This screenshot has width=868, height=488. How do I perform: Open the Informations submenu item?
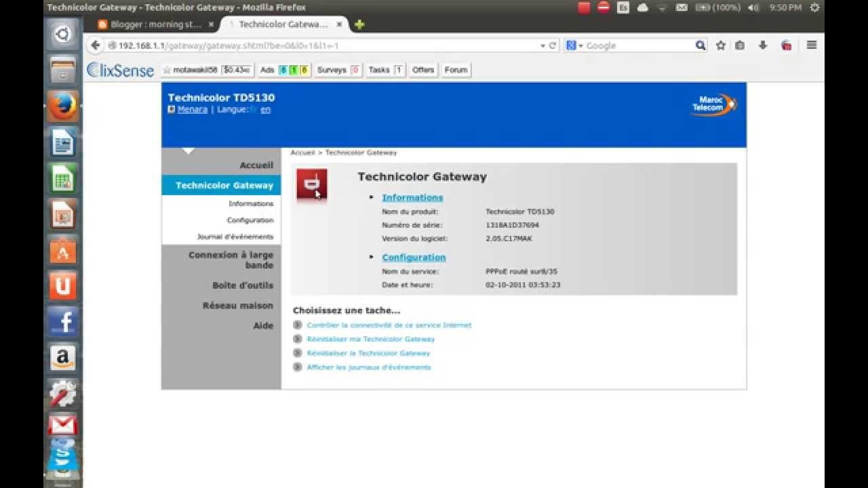(251, 203)
